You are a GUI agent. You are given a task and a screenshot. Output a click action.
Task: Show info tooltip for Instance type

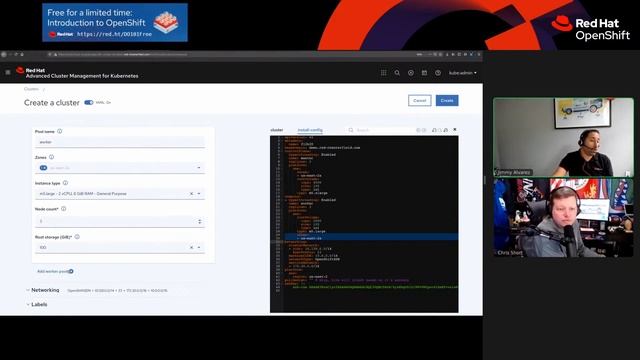coord(65,183)
